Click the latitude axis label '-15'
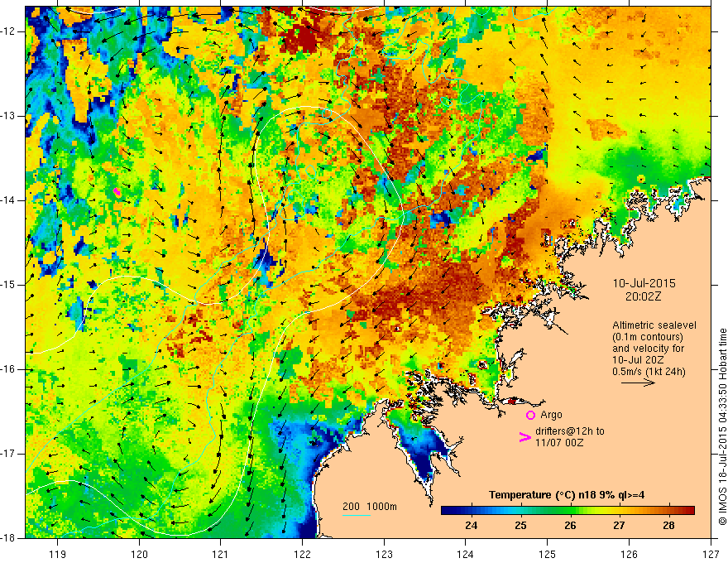Image resolution: width=728 pixels, height=563 pixels. coord(9,285)
